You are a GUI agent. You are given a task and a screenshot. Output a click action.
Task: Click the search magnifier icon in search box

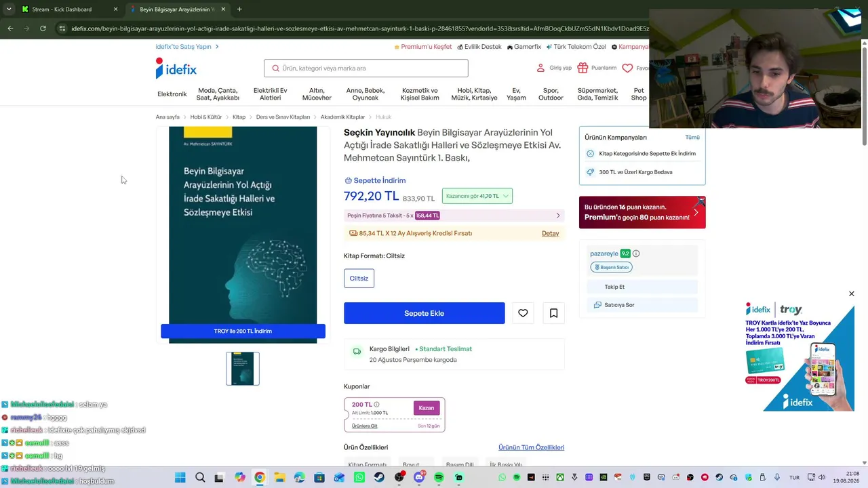275,68
